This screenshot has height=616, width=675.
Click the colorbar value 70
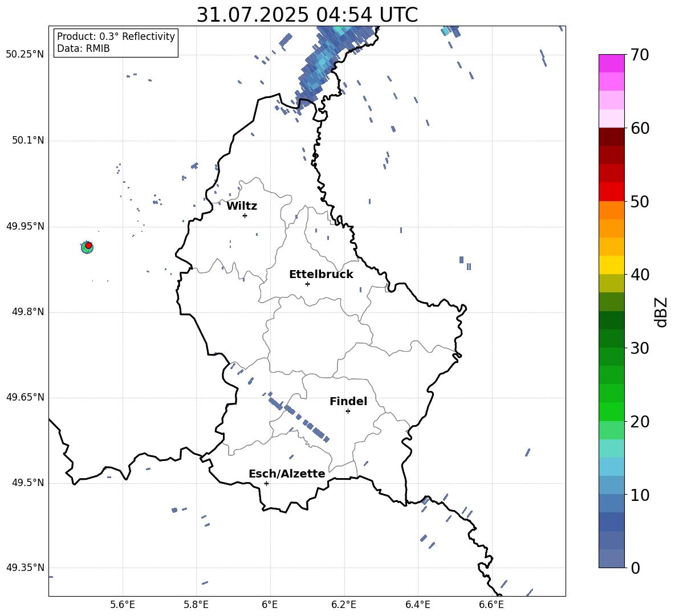pyautogui.click(x=640, y=55)
